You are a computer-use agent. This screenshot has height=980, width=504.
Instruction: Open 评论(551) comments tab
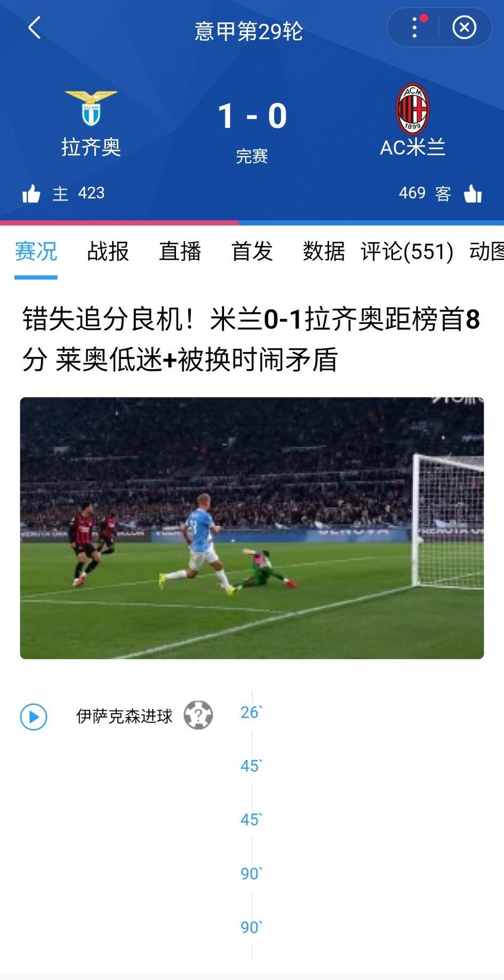tap(407, 251)
